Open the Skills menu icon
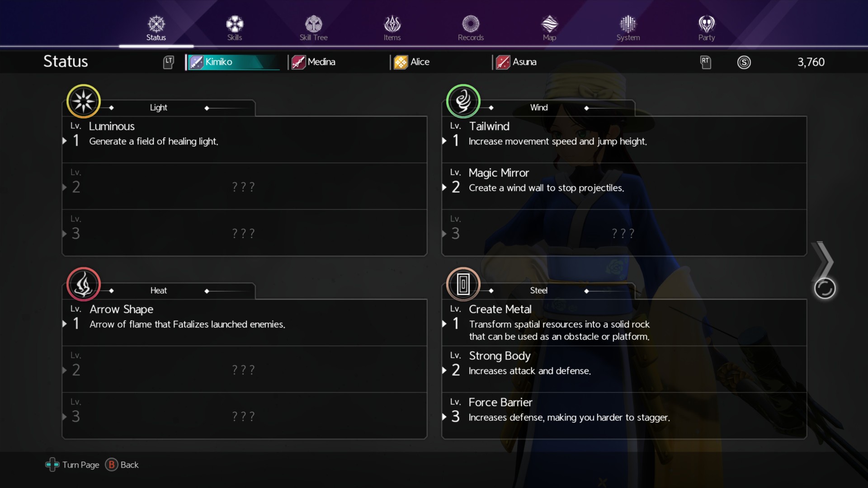The height and width of the screenshot is (488, 868). [235, 23]
